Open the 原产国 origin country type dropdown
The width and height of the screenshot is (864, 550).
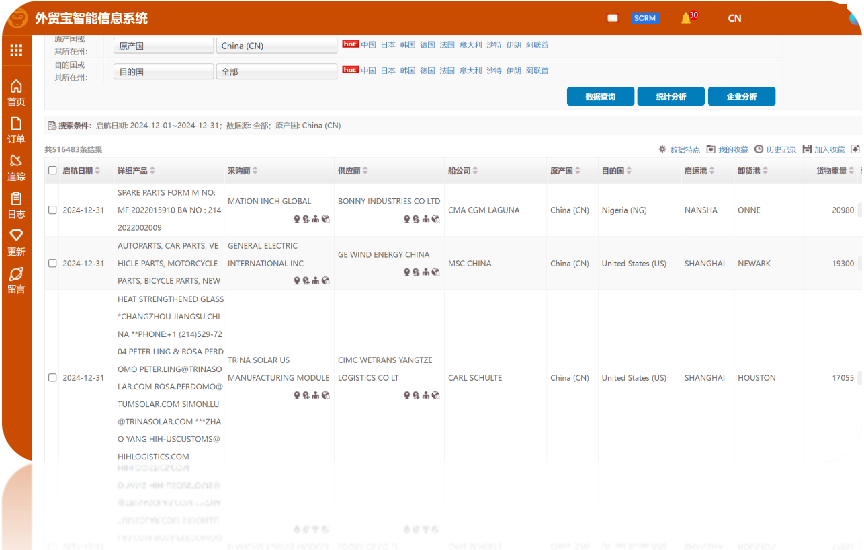pyautogui.click(x=163, y=46)
